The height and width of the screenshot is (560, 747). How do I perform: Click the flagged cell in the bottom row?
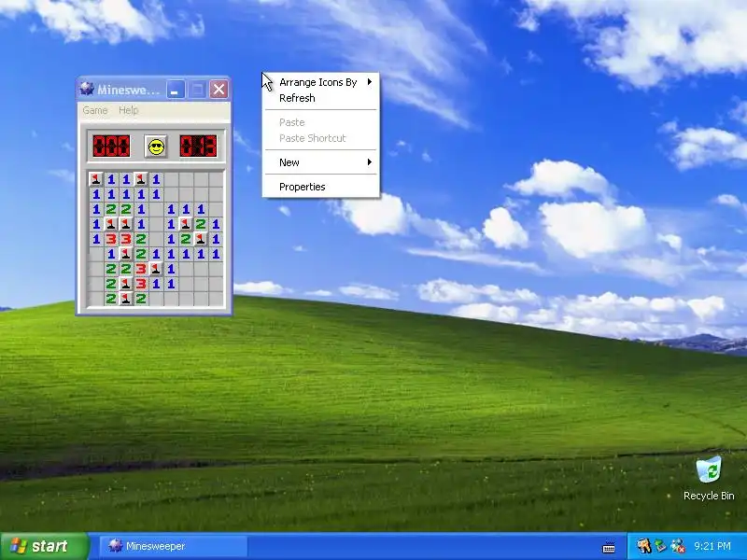[x=126, y=299]
